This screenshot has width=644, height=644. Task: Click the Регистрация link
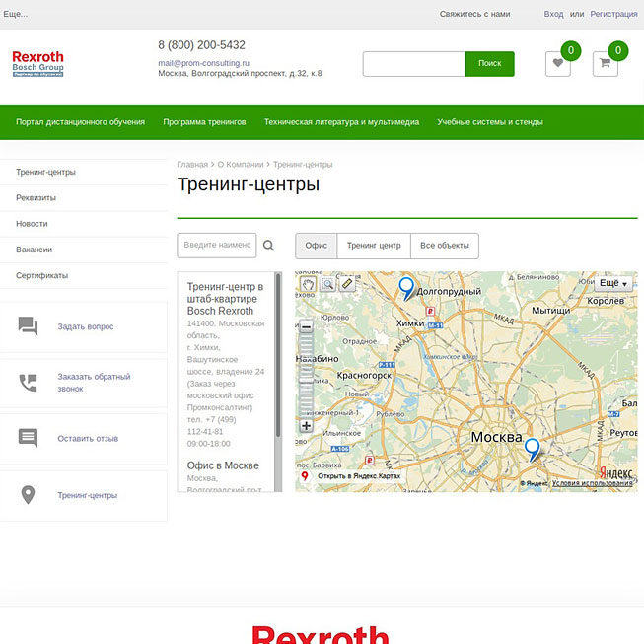click(613, 14)
